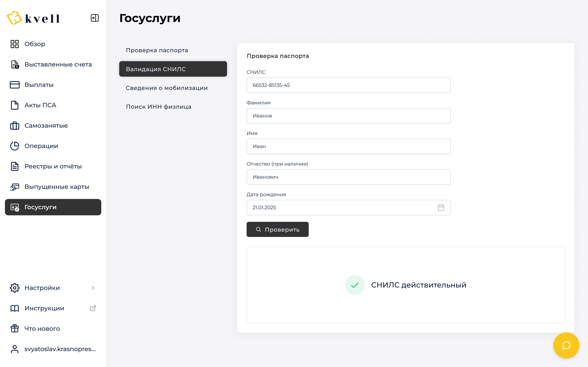The image size is (588, 367).
Task: Select Поиск ИНН физлица tab
Action: point(158,107)
